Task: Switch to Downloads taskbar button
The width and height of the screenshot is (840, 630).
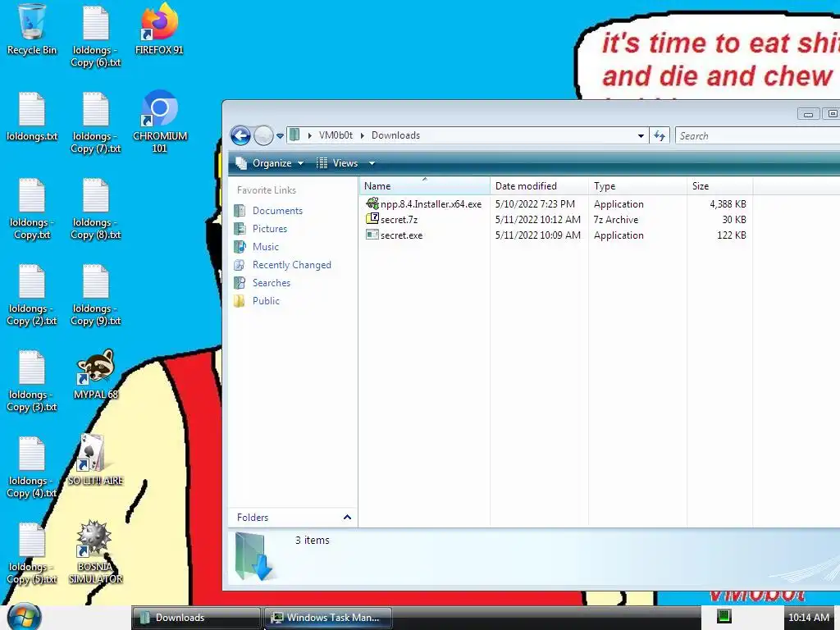Action: tap(196, 618)
